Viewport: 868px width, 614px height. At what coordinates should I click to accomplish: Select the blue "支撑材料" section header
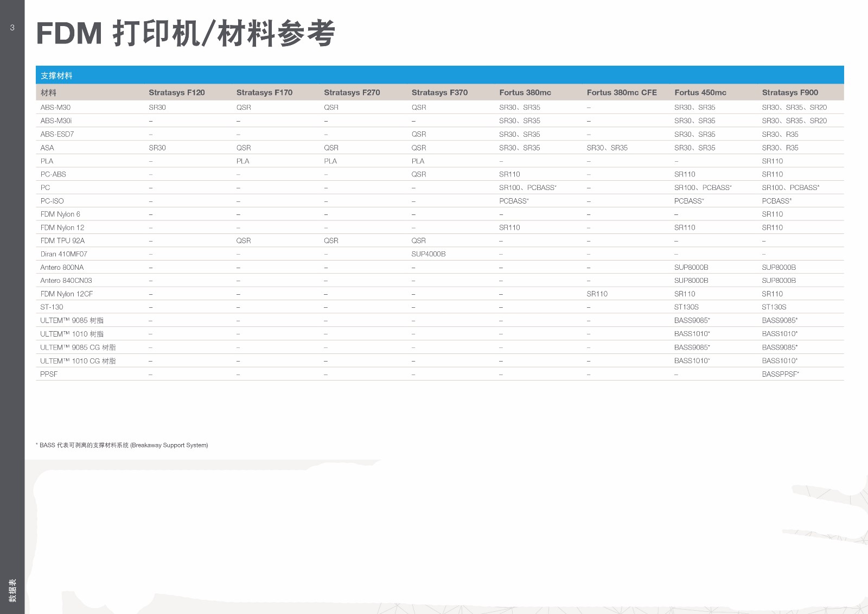coord(56,75)
